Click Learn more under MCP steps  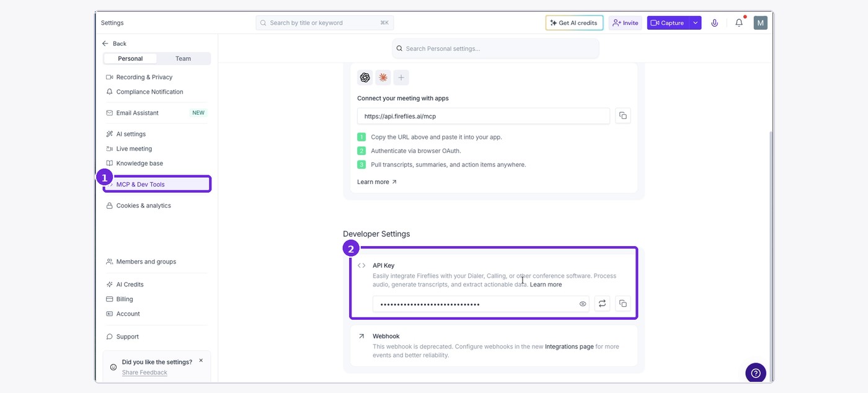(x=377, y=182)
